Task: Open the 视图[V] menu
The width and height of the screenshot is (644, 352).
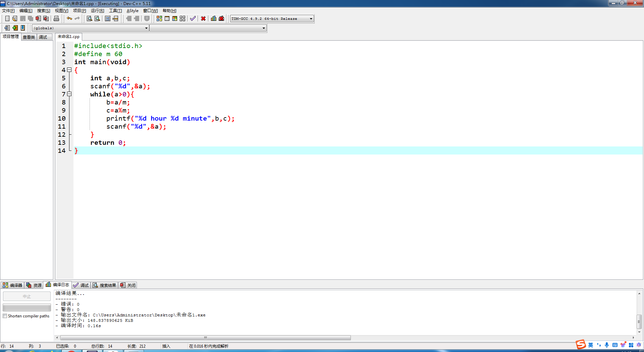Action: click(x=61, y=11)
